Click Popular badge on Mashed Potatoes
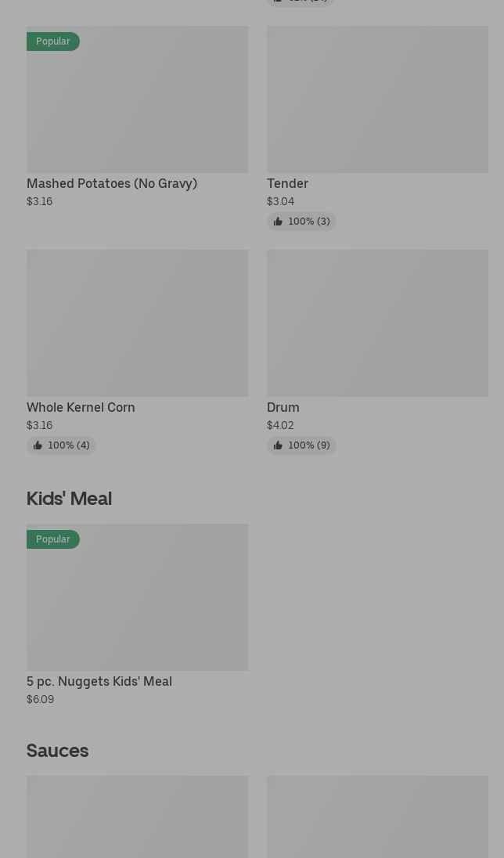This screenshot has height=858, width=504. click(x=52, y=41)
